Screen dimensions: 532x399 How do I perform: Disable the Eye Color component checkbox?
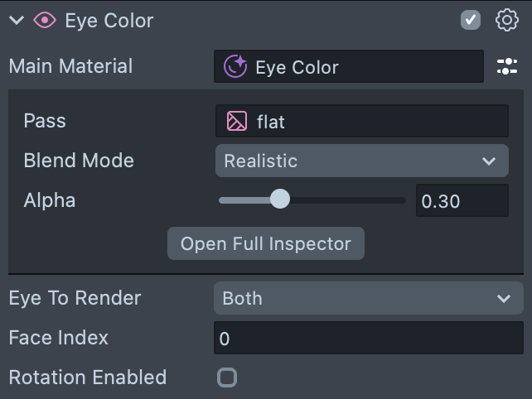471,21
